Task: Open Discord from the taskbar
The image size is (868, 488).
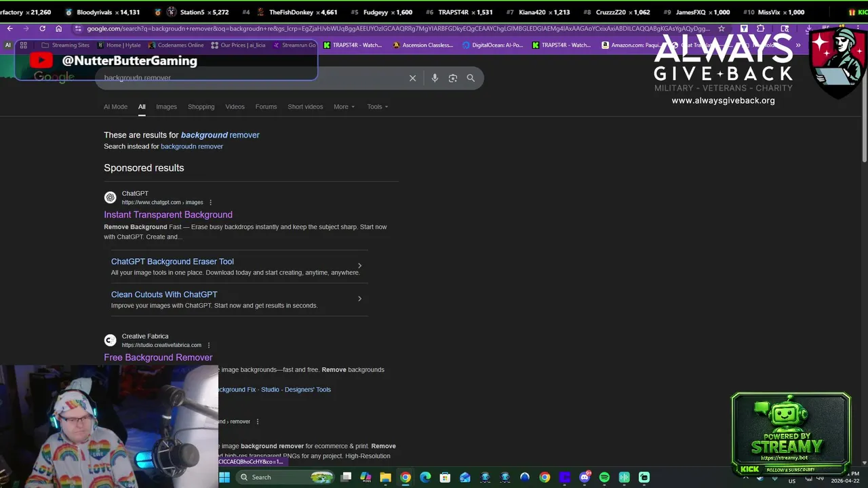Action: pyautogui.click(x=585, y=477)
